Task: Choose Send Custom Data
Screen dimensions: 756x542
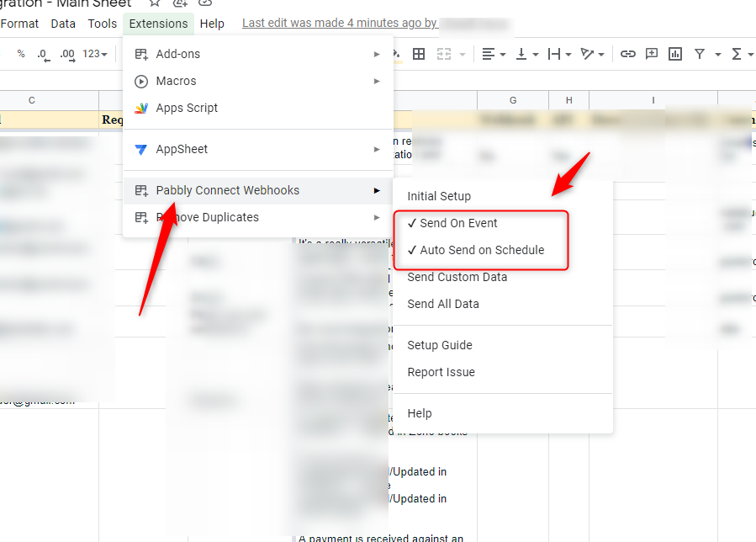Action: (x=503, y=277)
